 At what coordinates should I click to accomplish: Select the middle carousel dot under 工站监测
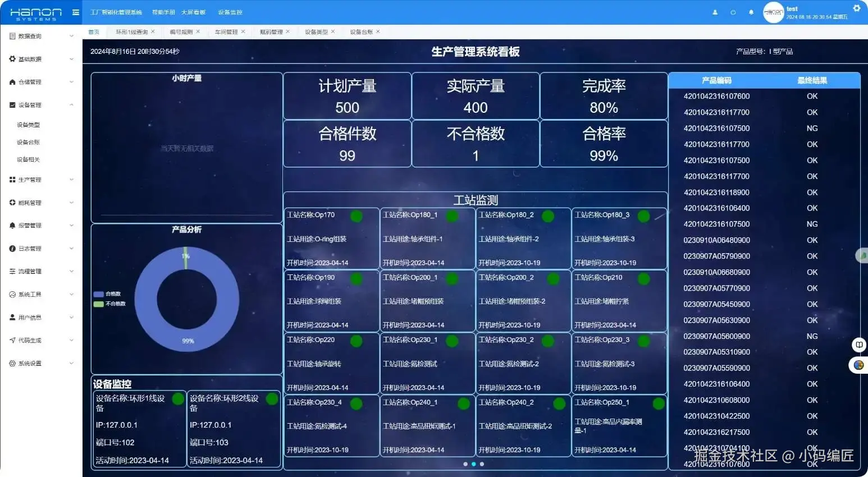[474, 464]
